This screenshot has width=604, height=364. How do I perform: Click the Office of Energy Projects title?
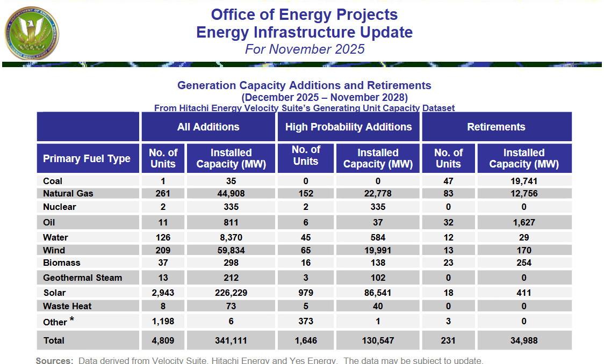pyautogui.click(x=304, y=14)
